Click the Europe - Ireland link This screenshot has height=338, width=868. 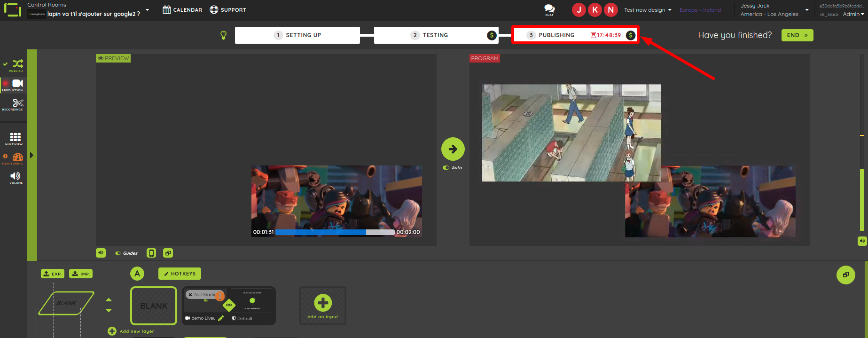(x=700, y=10)
